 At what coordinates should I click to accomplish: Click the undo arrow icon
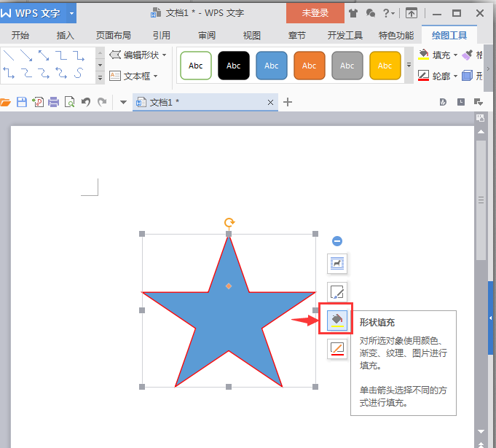(86, 103)
